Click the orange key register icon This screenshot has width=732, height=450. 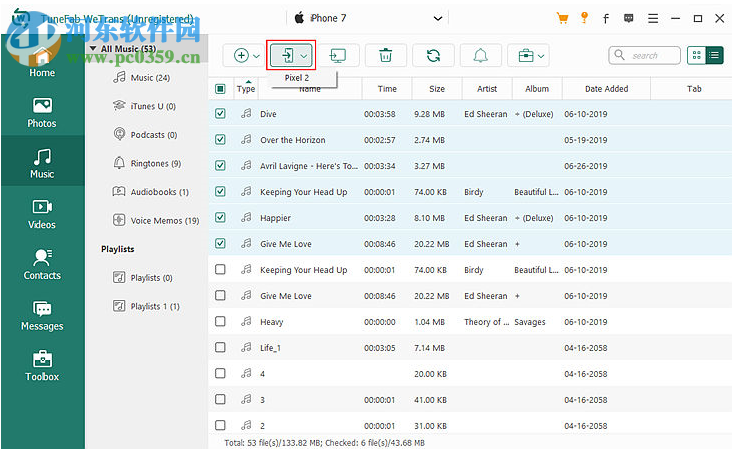pyautogui.click(x=584, y=18)
